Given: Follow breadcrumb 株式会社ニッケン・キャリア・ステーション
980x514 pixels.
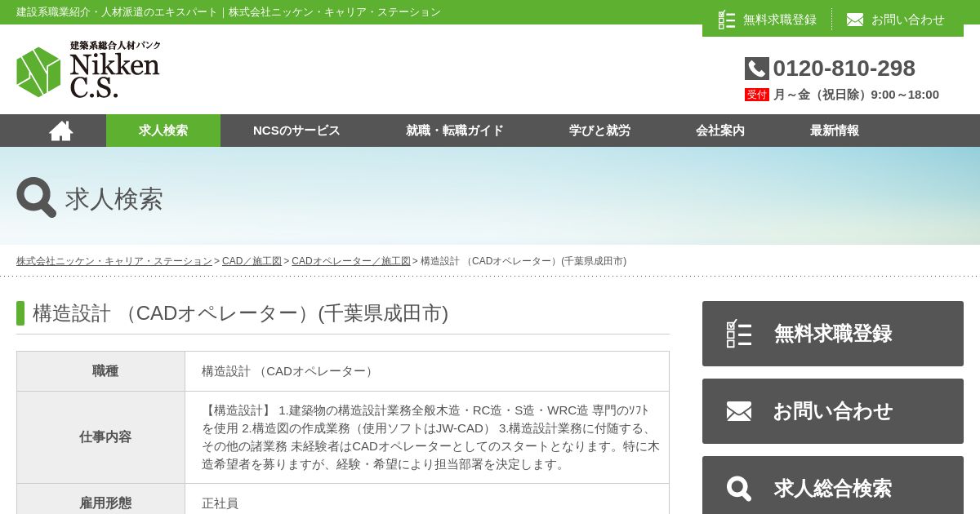Looking at the screenshot, I should (x=114, y=261).
